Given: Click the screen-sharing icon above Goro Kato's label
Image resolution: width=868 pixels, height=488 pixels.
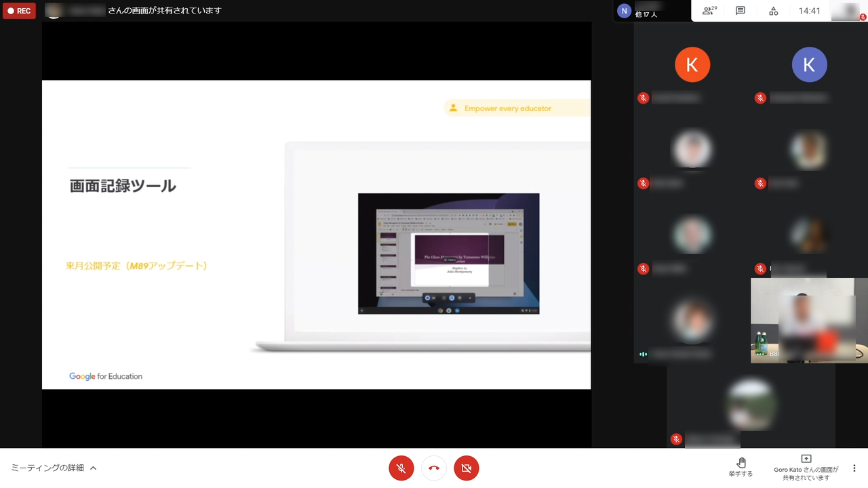Looking at the screenshot, I should [806, 458].
